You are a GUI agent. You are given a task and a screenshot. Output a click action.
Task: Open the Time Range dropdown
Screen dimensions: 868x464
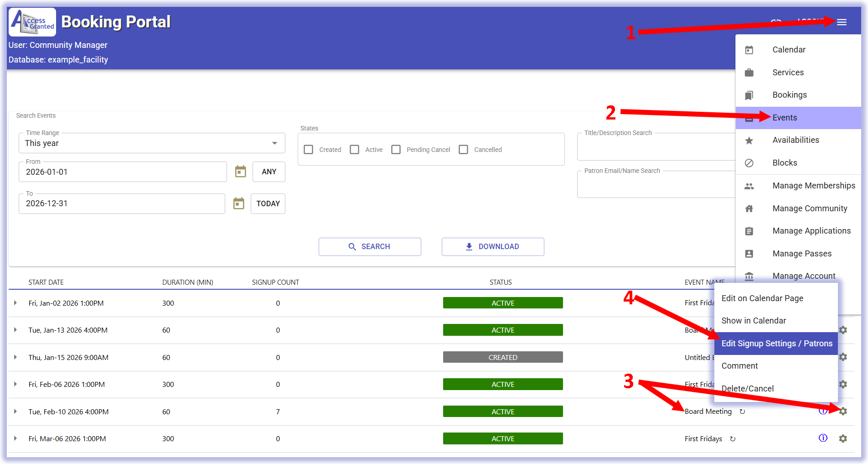click(152, 143)
